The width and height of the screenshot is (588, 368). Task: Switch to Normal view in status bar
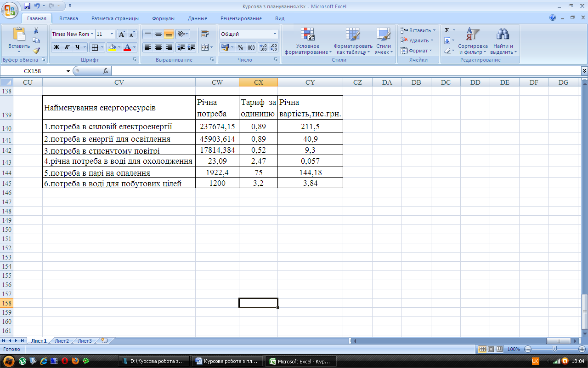(x=482, y=349)
